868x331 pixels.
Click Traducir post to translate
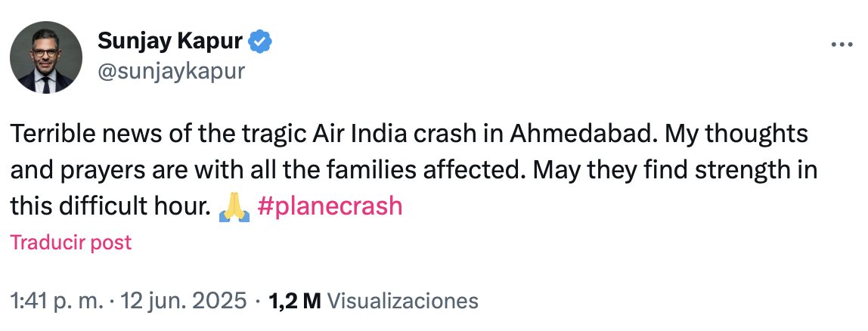[70, 243]
